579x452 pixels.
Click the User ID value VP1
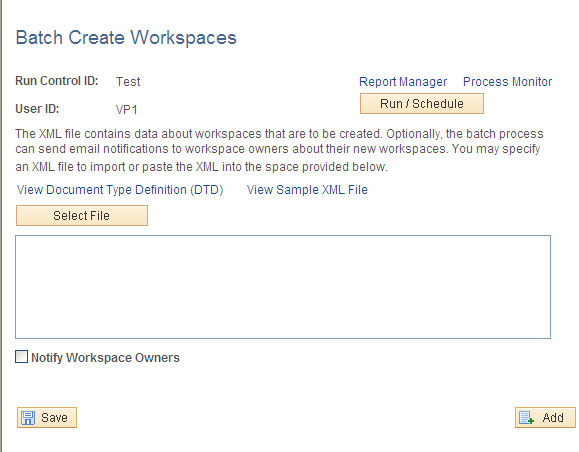(x=127, y=110)
